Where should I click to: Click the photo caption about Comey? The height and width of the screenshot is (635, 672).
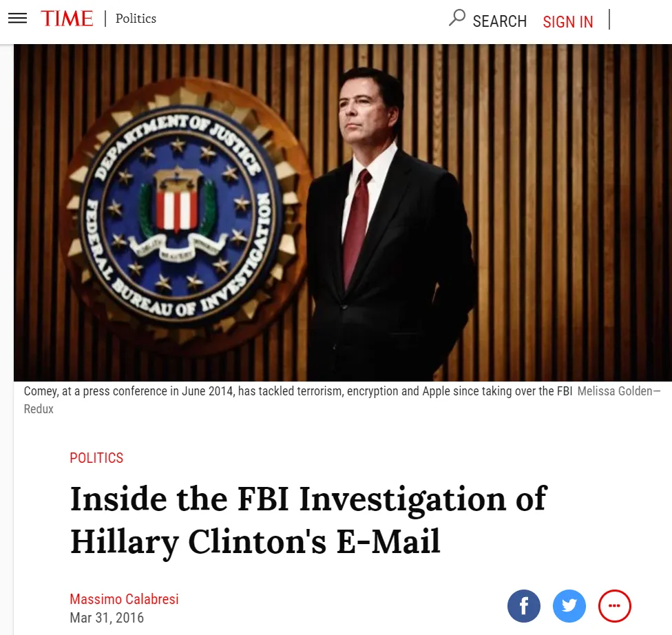pyautogui.click(x=298, y=391)
